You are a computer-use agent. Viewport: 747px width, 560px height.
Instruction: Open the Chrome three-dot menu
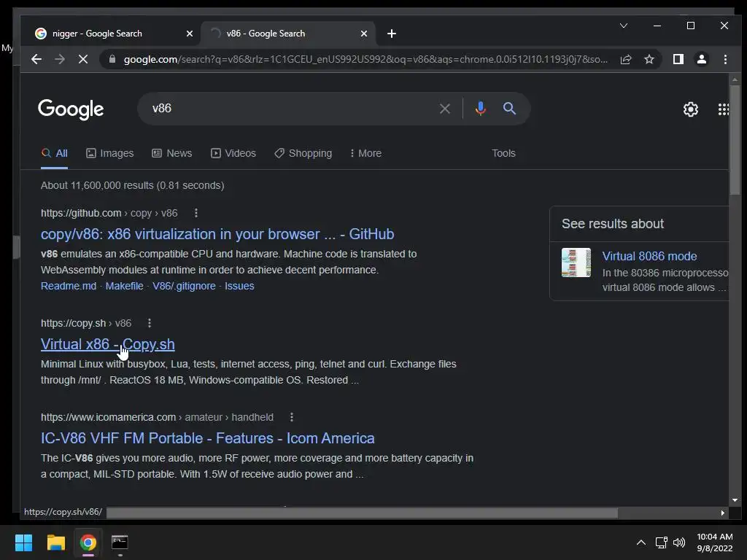pos(725,59)
